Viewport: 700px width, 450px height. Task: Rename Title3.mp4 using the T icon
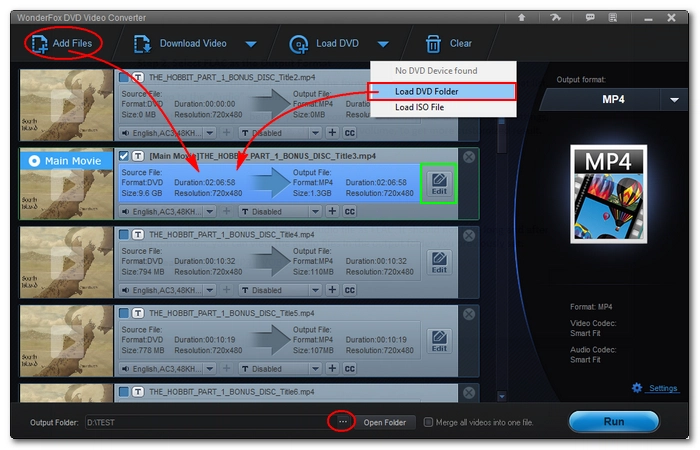click(138, 156)
